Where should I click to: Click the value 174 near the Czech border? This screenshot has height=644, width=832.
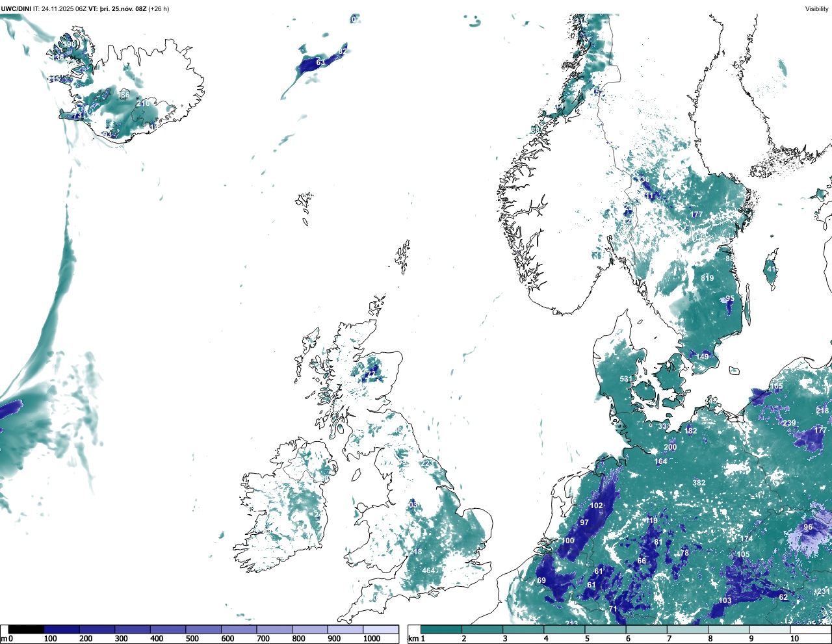(x=746, y=539)
